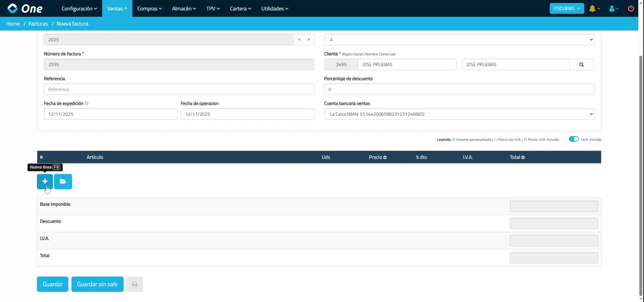Open the Cuenta bancaria ventas dropdown
This screenshot has height=302, width=644.
(x=459, y=114)
